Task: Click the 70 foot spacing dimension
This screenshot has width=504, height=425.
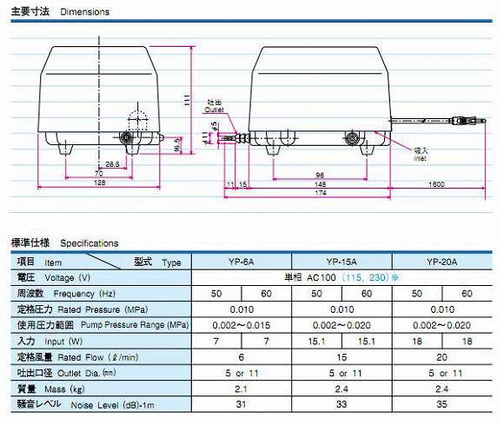Action: click(x=99, y=174)
